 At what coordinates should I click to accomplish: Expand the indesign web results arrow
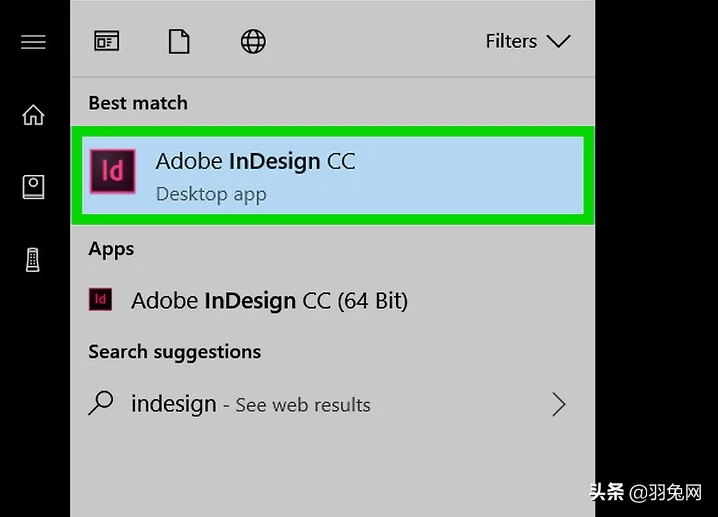pos(559,404)
